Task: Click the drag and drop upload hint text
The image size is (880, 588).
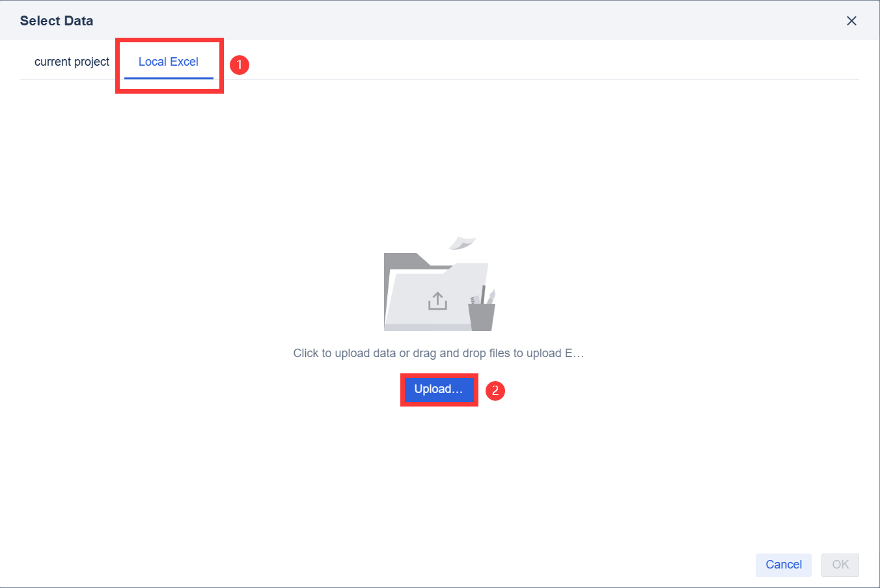Action: (x=437, y=353)
